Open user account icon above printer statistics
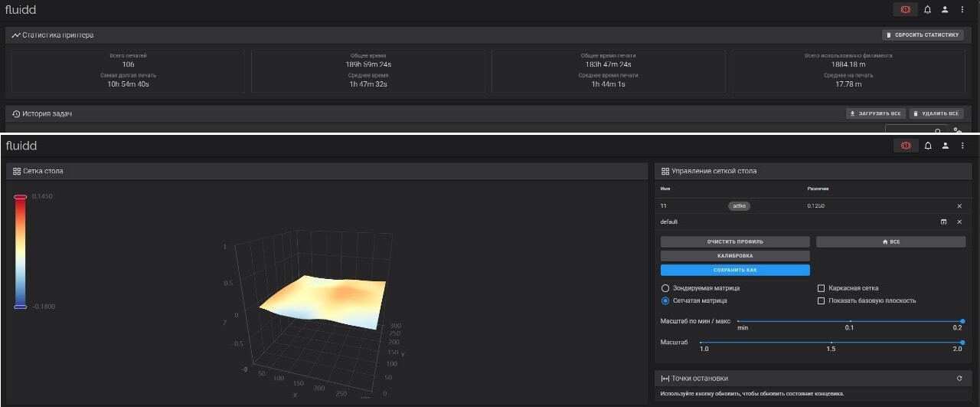The height and width of the screenshot is (407, 980). pyautogui.click(x=945, y=10)
